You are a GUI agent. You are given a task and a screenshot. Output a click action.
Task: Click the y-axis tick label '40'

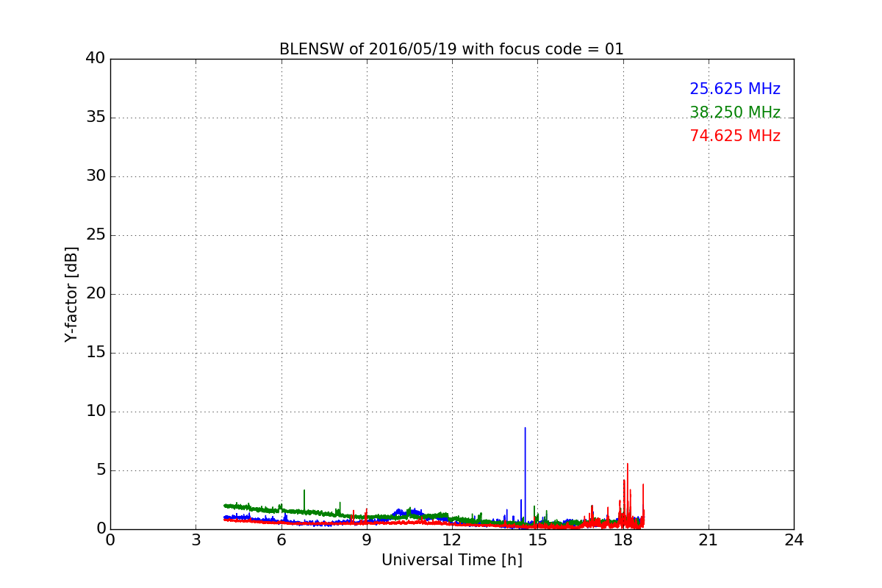tap(96, 59)
